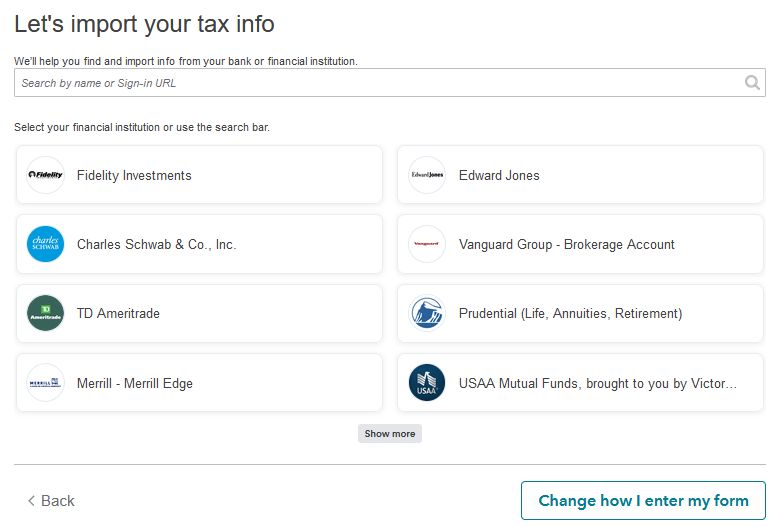Choose Charles Schwab & Co., Inc. name
Viewport: 774px width, 527px height.
pos(156,245)
